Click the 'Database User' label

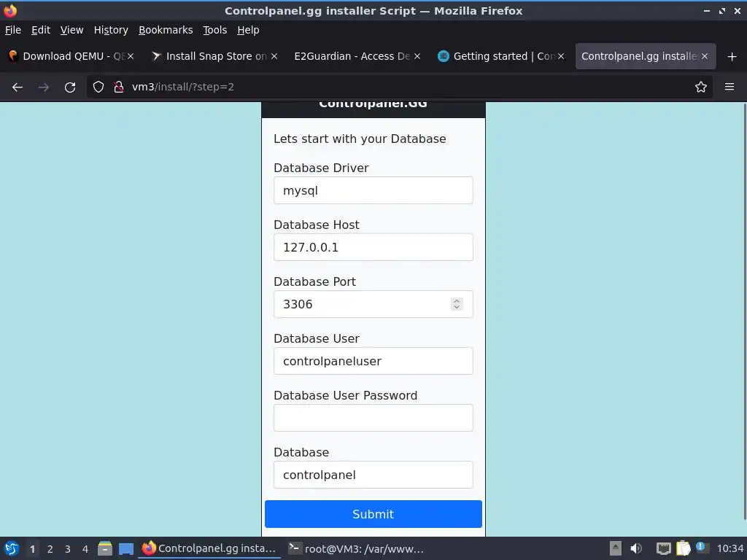[x=317, y=338]
